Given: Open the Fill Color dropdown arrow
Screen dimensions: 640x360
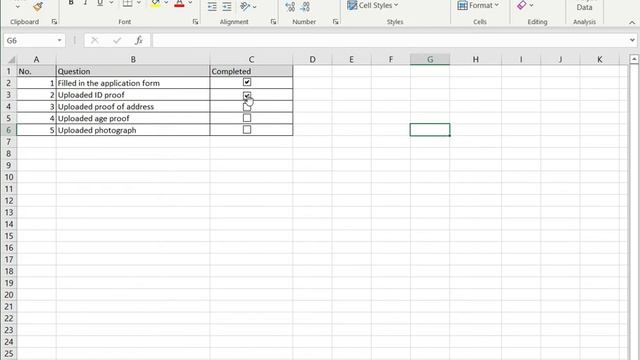Looking at the screenshot, I should pyautogui.click(x=166, y=3).
